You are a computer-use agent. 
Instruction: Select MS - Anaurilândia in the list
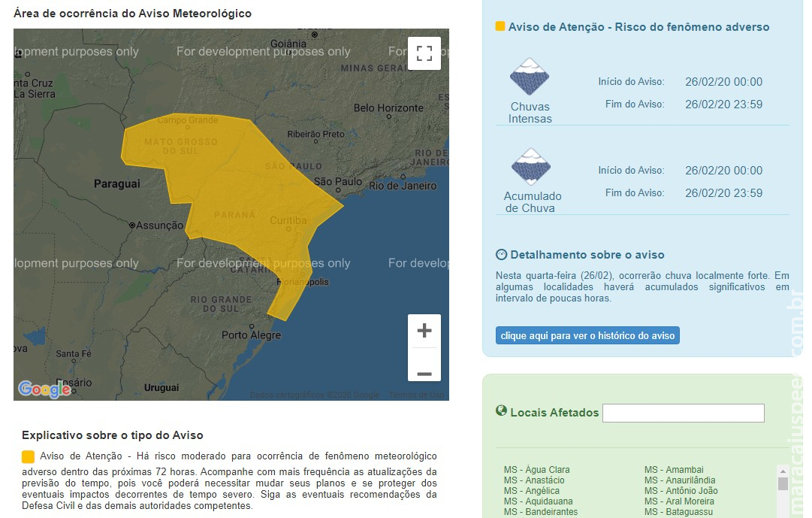[x=679, y=480]
